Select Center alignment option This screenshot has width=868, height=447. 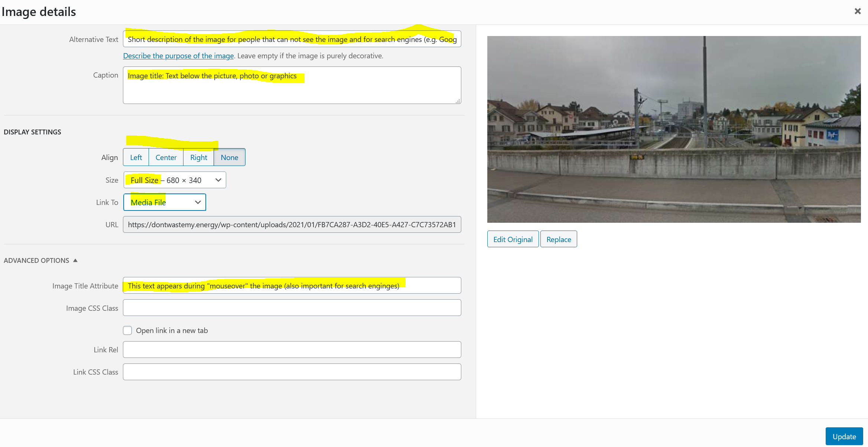(166, 157)
